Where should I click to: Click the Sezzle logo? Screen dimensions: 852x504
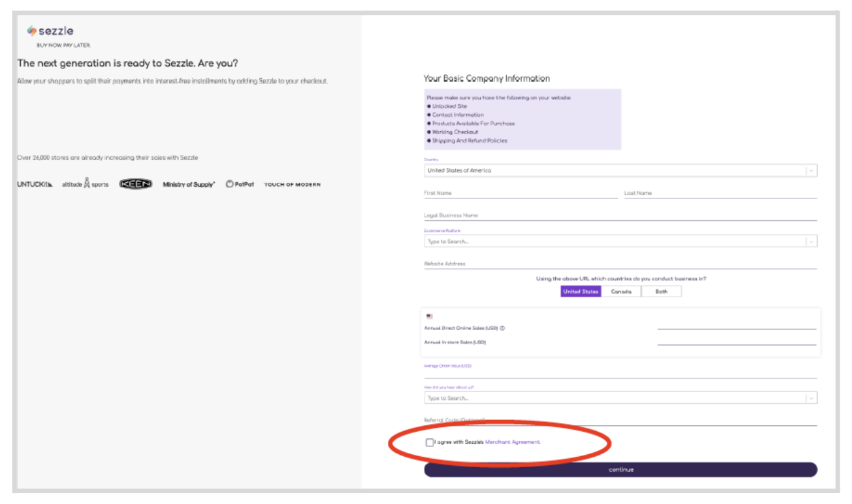[50, 31]
